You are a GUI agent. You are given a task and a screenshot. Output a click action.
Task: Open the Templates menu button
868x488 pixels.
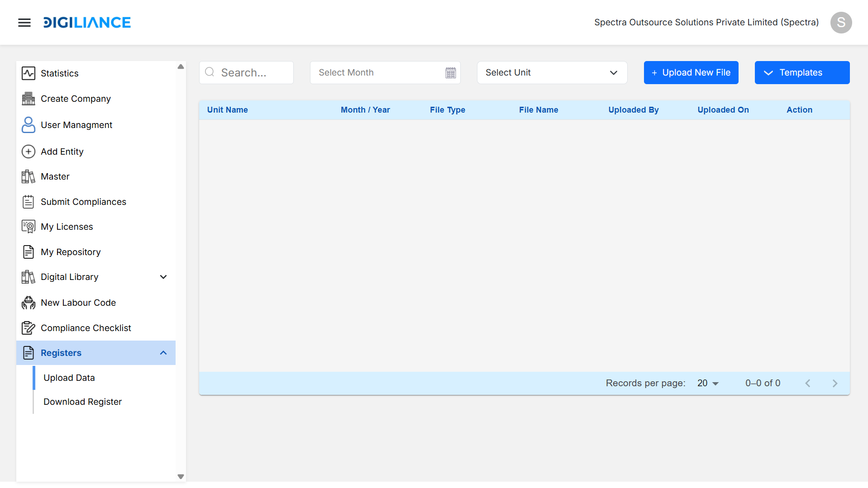coord(801,72)
